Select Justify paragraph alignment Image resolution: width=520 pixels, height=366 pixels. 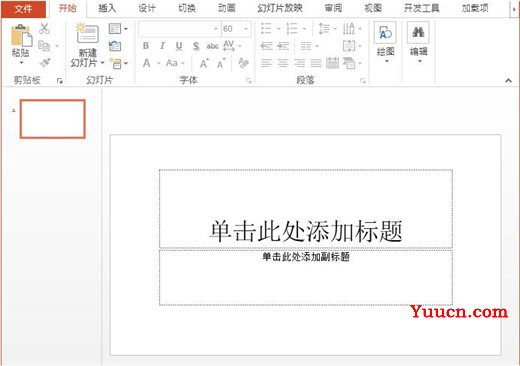316,63
